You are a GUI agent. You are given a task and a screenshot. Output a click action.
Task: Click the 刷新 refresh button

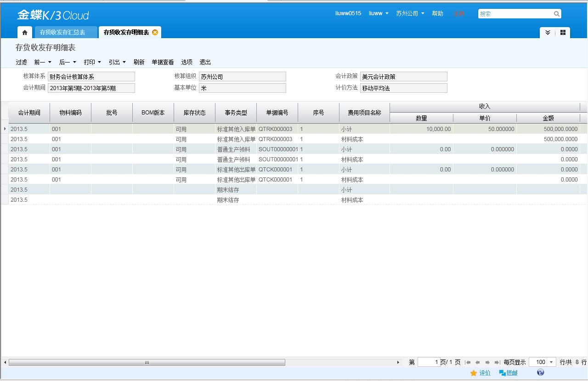139,62
